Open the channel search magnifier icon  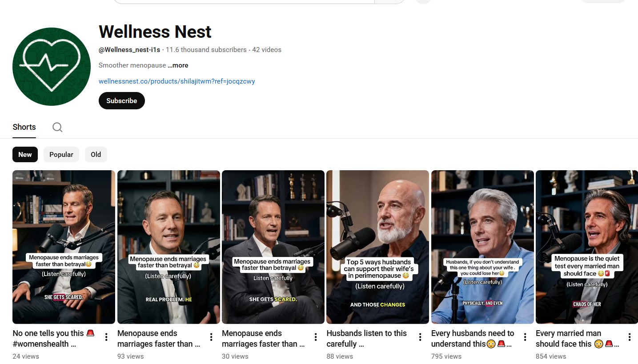click(57, 127)
